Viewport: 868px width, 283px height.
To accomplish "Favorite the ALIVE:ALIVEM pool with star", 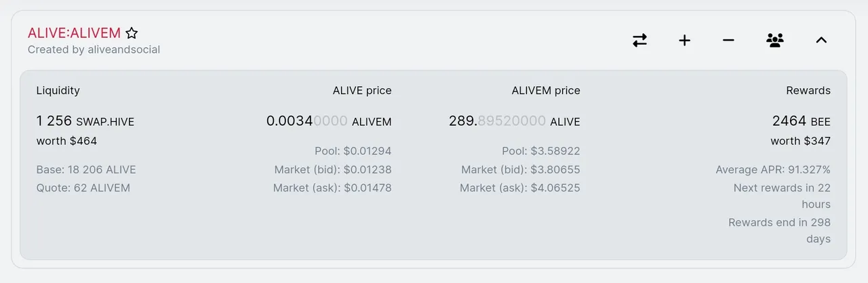I will click(132, 32).
